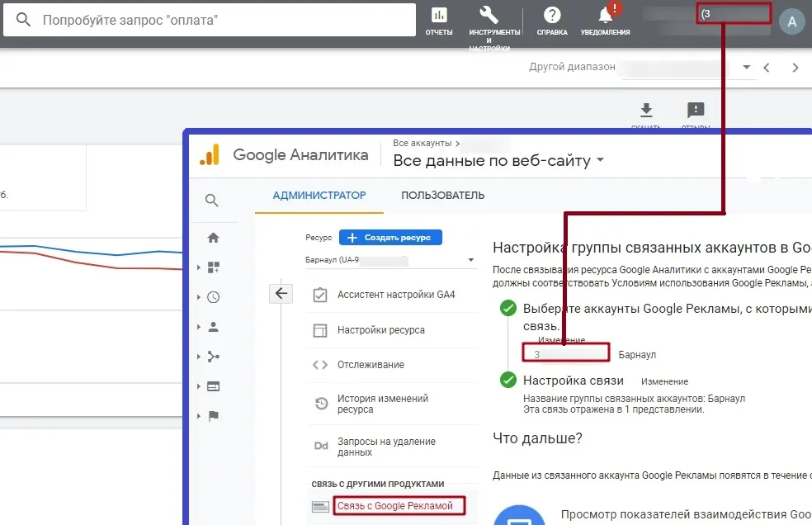Click "Название группы связанных аккаунтов: Барнаул" text

click(x=634, y=399)
